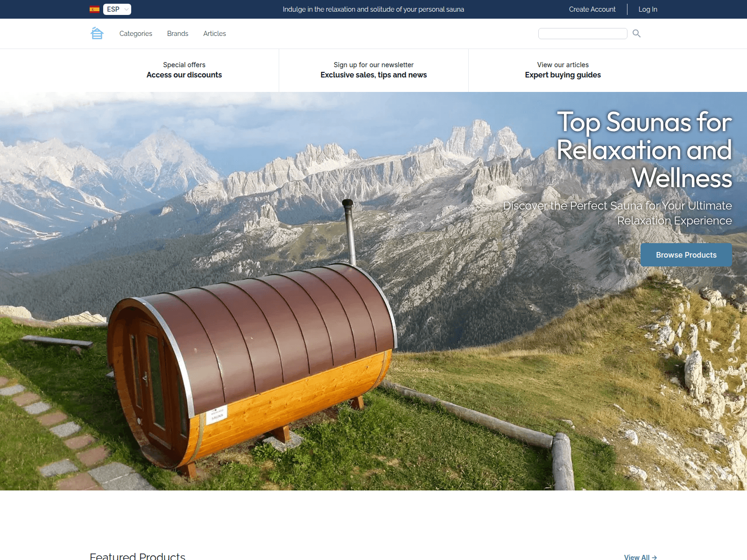Screen dimensions: 747x560
Task: Open the Categories menu
Action: point(135,34)
